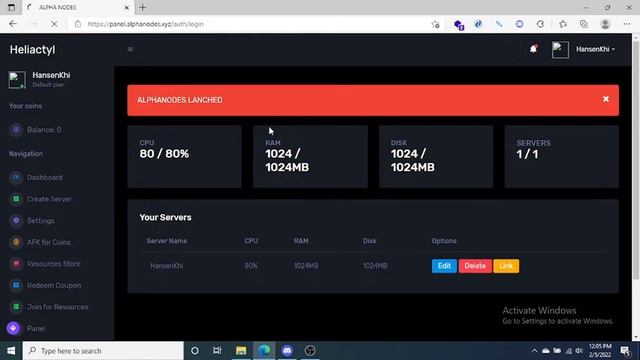Screen dimensions: 640x360
Task: Click the sidebar HansenKhi avatar
Action: 17,80
